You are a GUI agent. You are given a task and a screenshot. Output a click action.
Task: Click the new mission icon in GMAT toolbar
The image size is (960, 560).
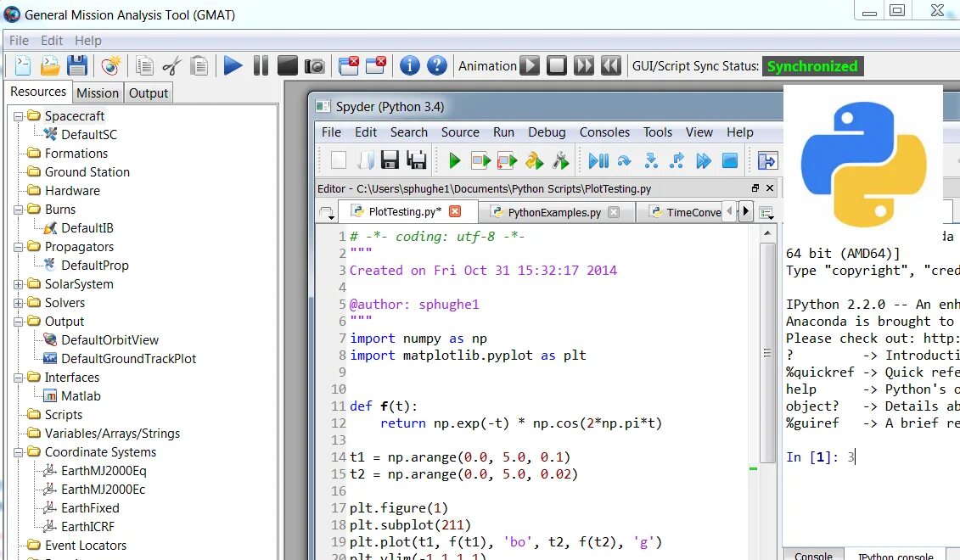pos(111,65)
